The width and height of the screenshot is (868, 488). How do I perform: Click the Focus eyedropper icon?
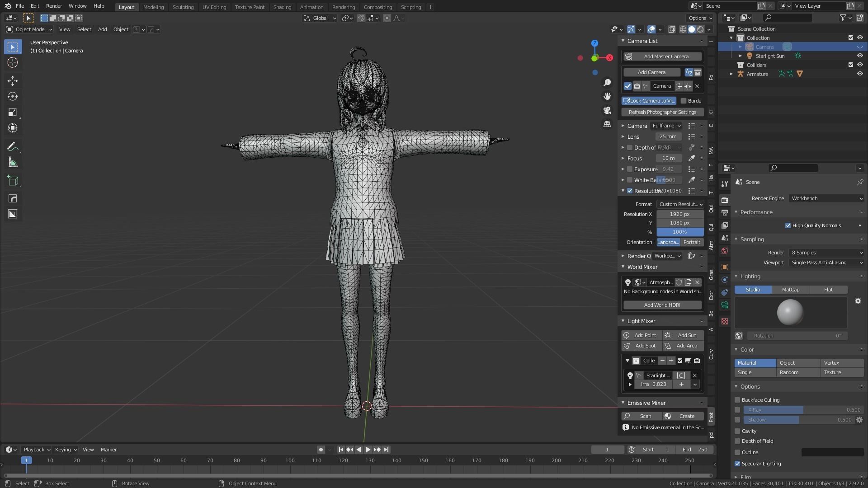[692, 158]
